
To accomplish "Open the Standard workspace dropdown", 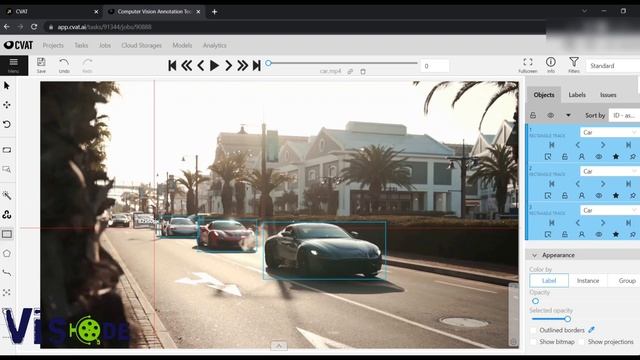I will [613, 66].
